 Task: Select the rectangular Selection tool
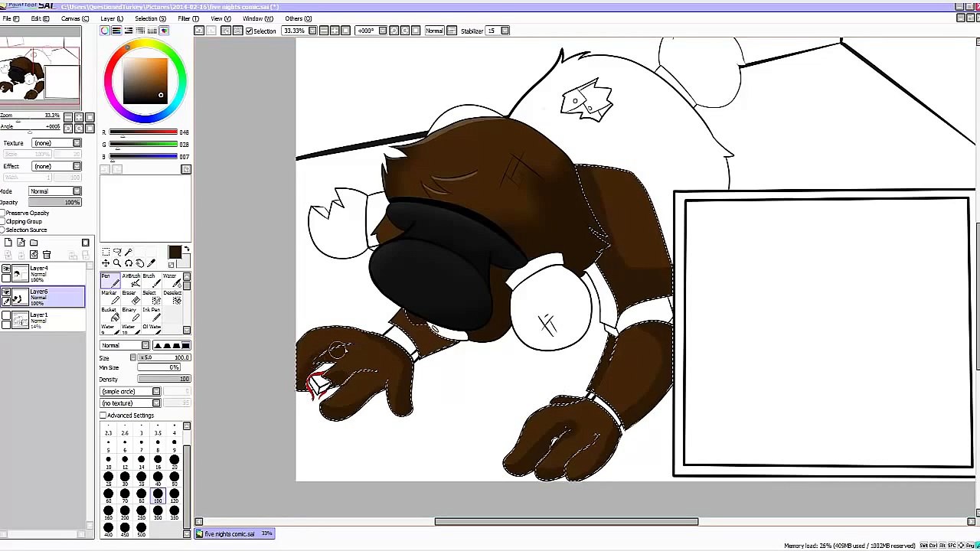point(106,252)
